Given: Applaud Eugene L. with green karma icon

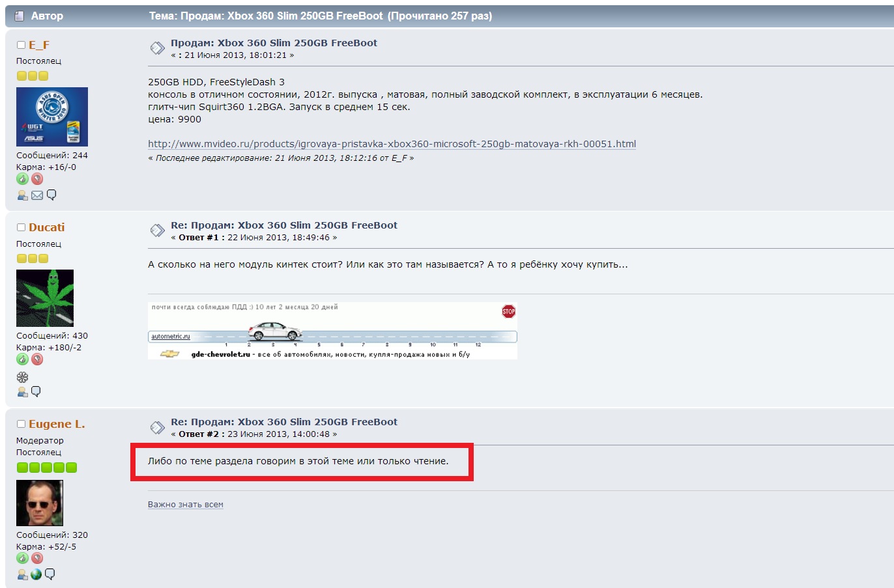Looking at the screenshot, I should [x=22, y=558].
